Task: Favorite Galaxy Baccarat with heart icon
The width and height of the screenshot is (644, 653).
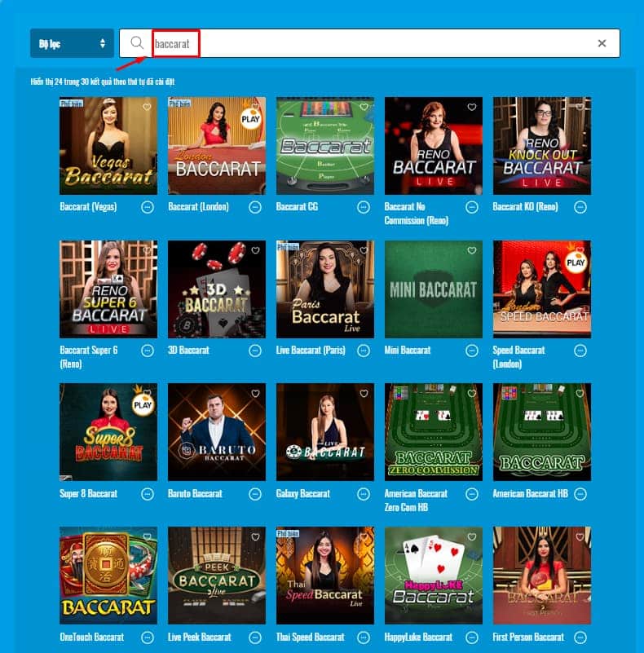Action: coord(364,394)
